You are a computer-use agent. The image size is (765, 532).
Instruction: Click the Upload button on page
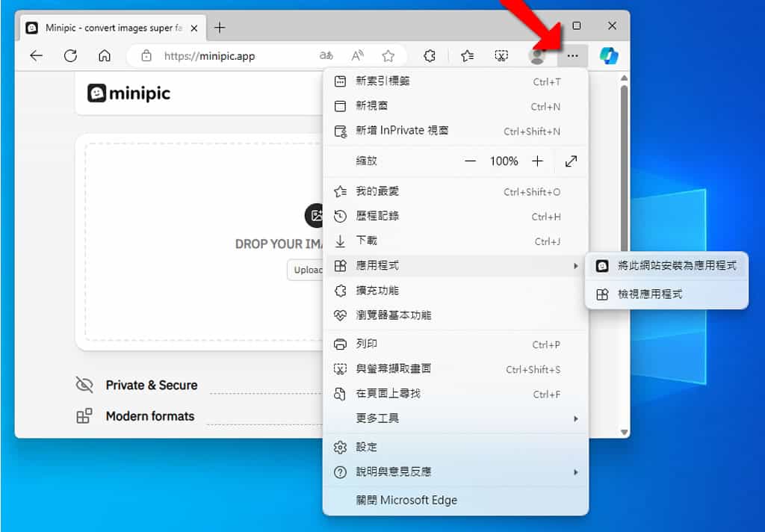tap(306, 270)
